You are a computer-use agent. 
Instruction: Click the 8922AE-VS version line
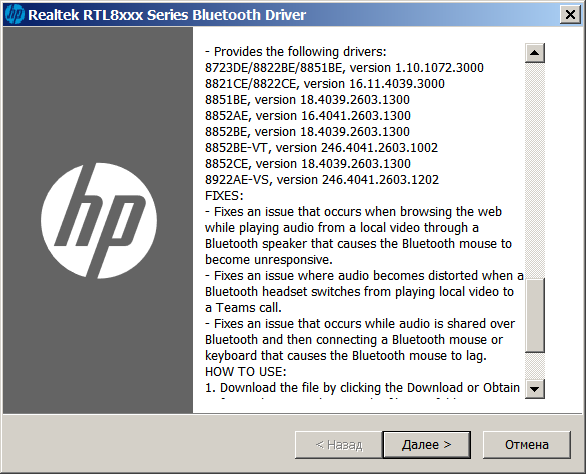click(x=322, y=179)
